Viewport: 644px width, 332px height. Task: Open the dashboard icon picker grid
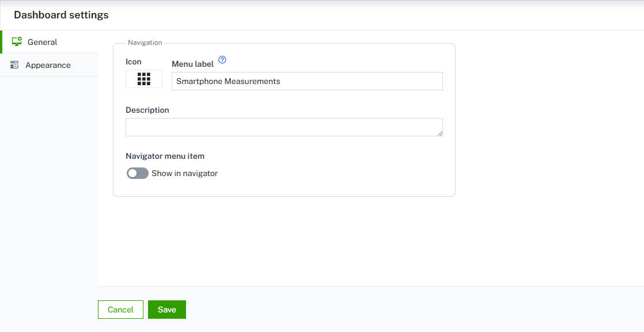144,79
